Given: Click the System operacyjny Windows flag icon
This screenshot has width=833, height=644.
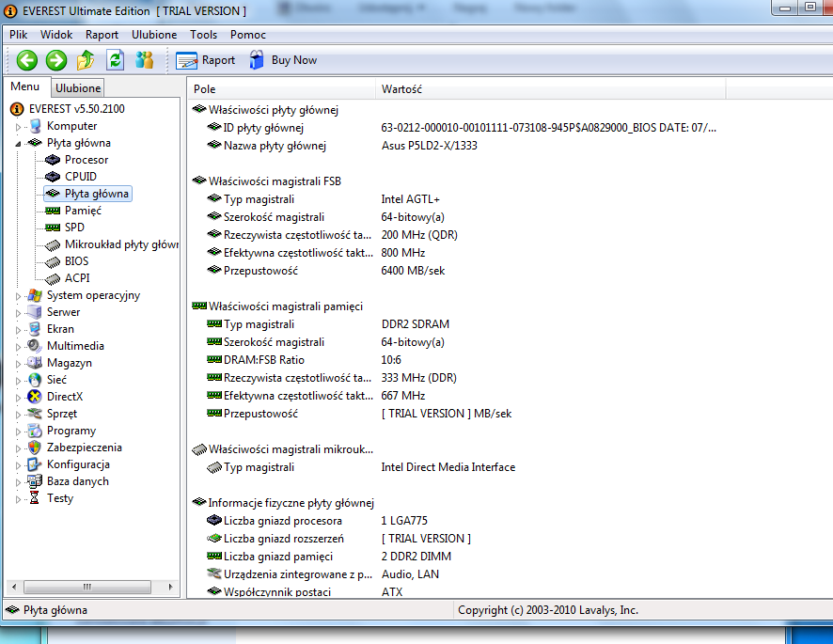Looking at the screenshot, I should (x=35, y=295).
